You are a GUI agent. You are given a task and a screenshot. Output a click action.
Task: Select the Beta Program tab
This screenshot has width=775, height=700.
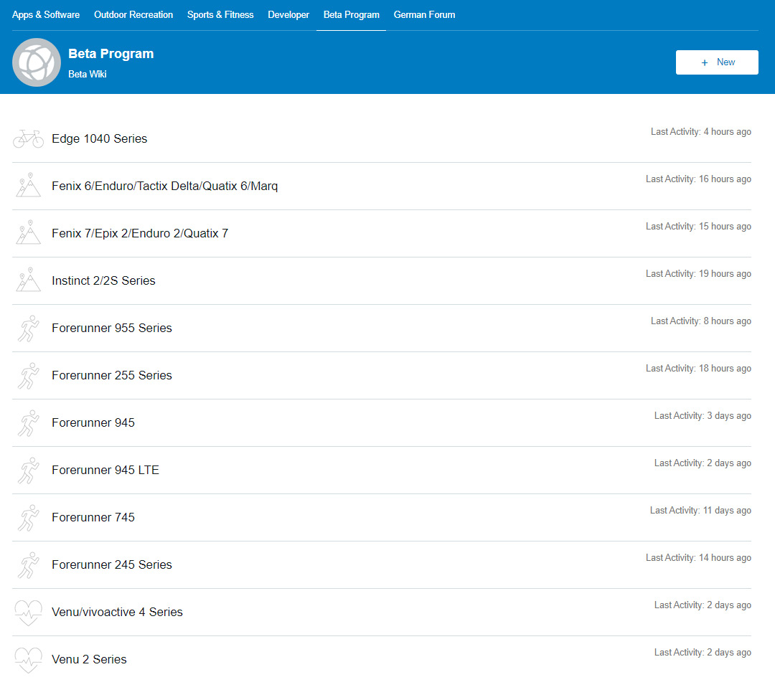click(x=352, y=15)
